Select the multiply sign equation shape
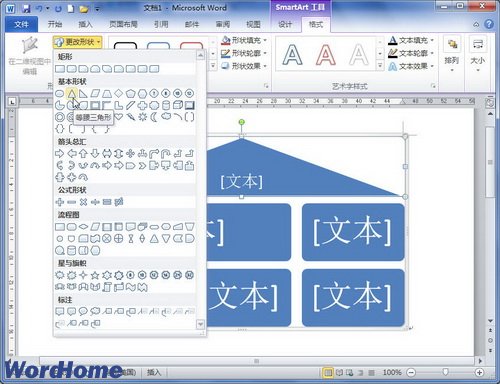 83,202
